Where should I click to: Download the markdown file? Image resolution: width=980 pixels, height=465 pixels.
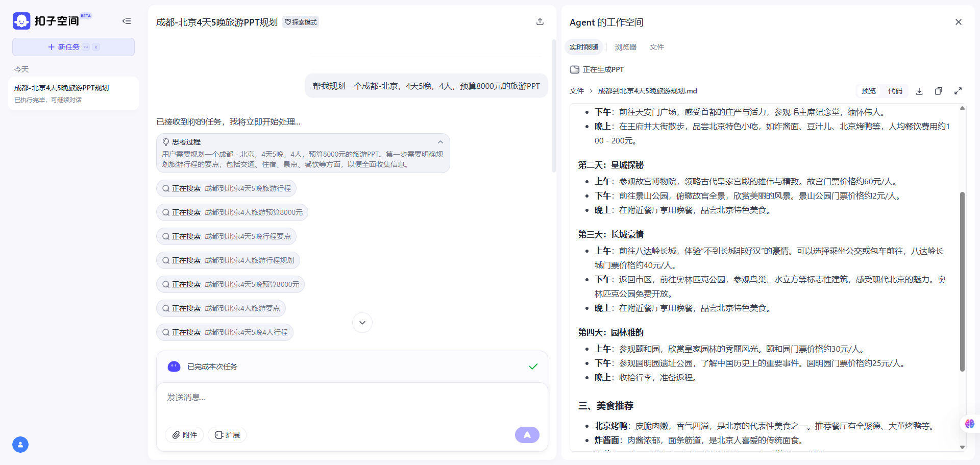pyautogui.click(x=919, y=91)
